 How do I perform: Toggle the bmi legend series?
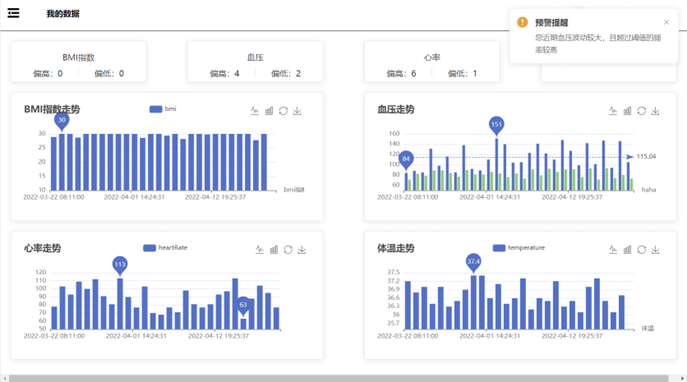[163, 109]
